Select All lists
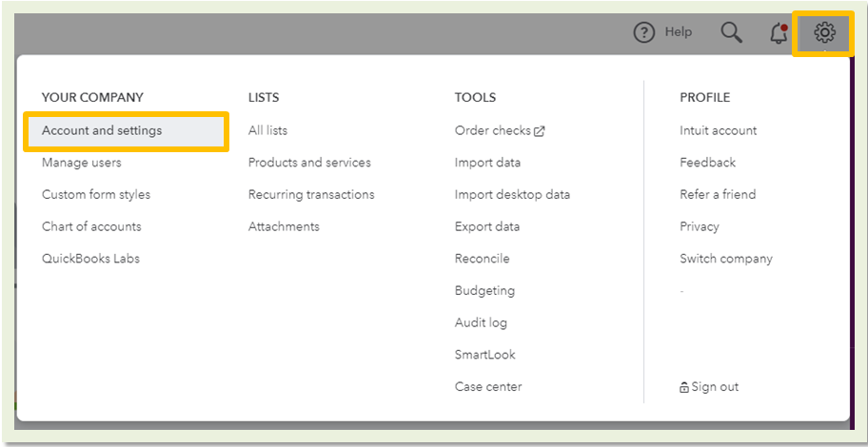The height and width of the screenshot is (447, 868). click(x=268, y=130)
